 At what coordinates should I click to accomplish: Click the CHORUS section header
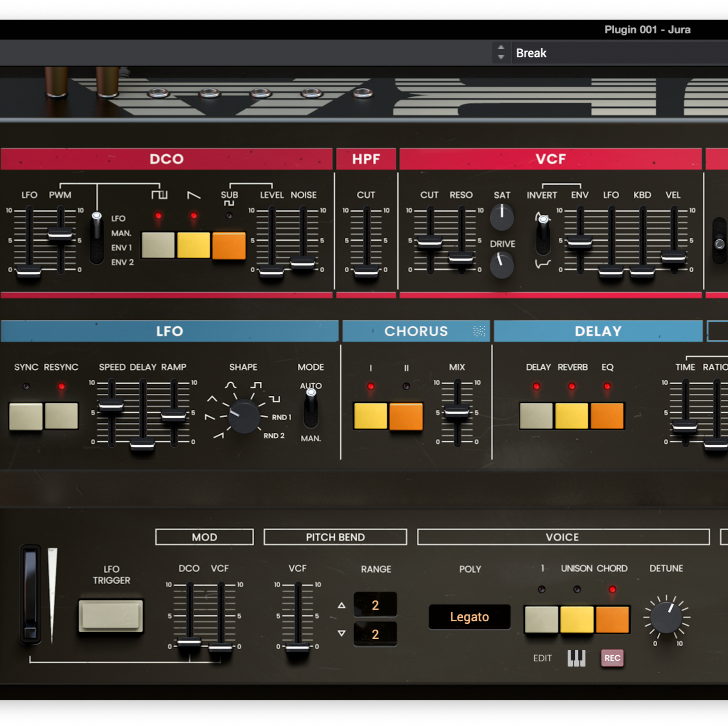[x=416, y=331]
